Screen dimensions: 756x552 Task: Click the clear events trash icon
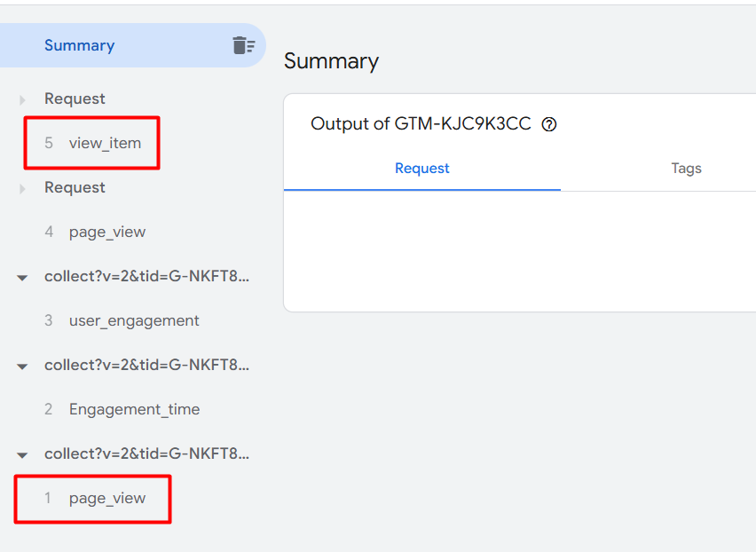click(243, 45)
